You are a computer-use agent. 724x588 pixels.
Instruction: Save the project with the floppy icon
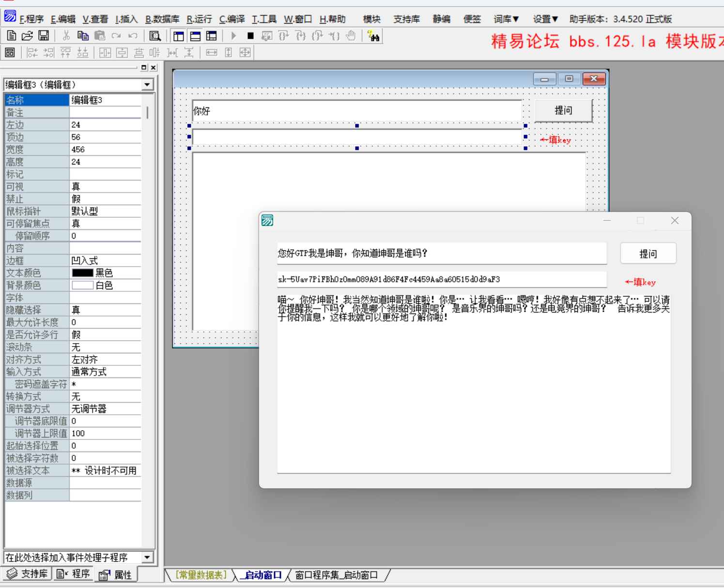tap(44, 36)
